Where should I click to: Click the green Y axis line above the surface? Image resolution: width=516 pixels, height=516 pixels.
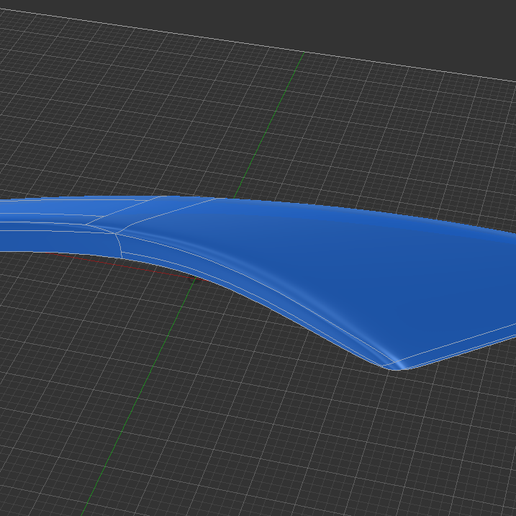(269, 125)
